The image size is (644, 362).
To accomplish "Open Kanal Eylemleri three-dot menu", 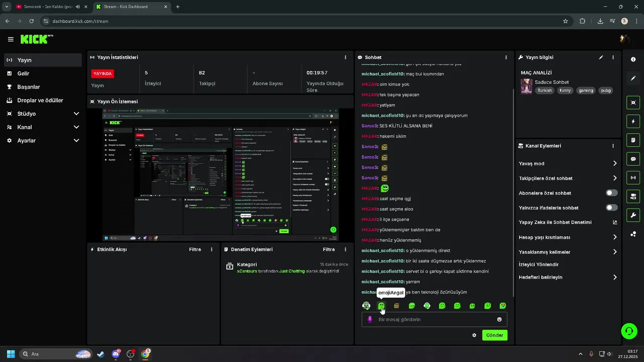I will [x=613, y=146].
